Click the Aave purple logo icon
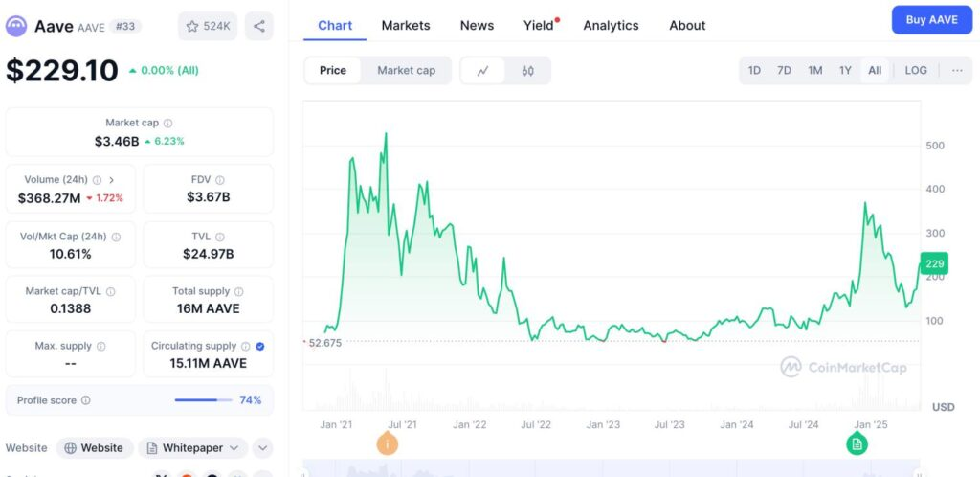 16,26
